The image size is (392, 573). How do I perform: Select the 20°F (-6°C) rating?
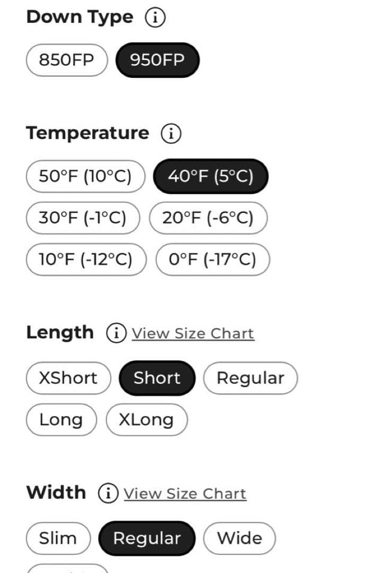(x=208, y=218)
